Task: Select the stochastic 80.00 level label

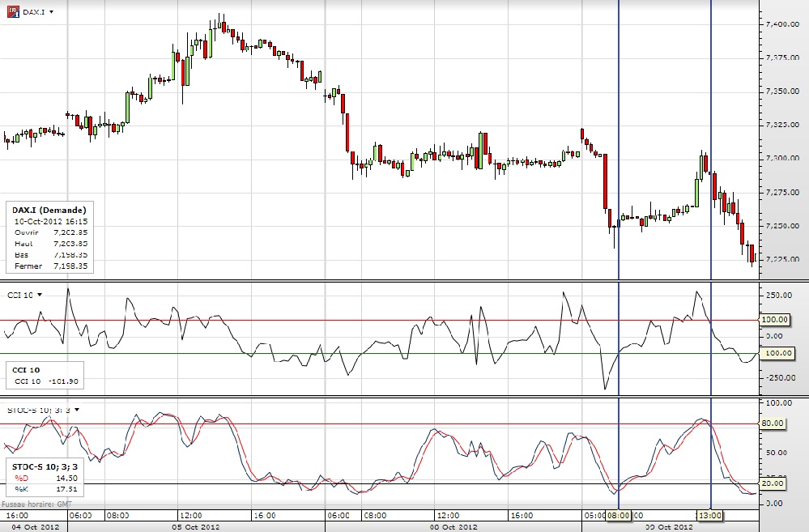Action: (773, 423)
